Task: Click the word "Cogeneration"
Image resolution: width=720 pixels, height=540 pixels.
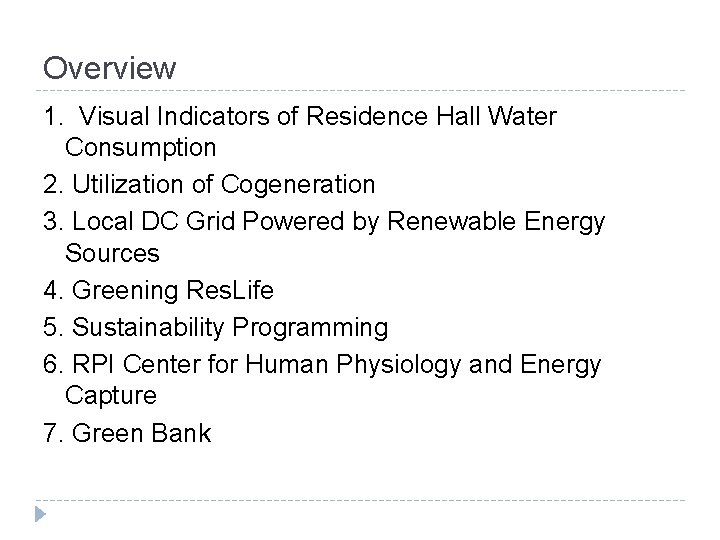Action: point(298,185)
